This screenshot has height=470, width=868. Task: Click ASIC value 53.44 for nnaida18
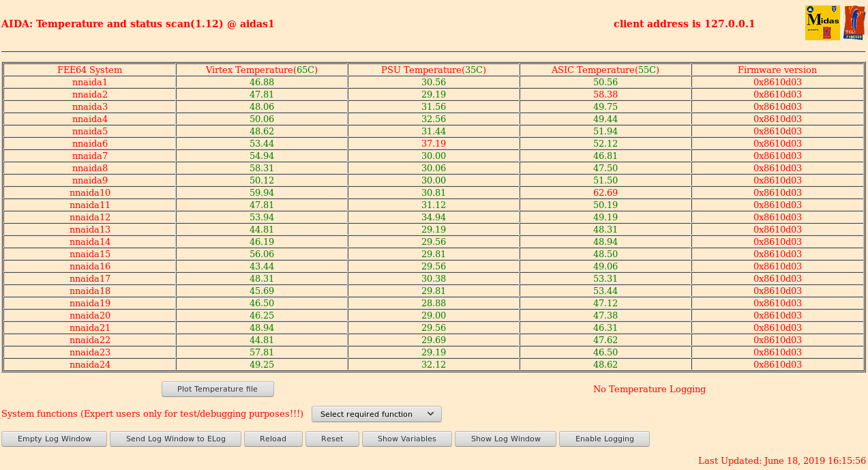[605, 291]
